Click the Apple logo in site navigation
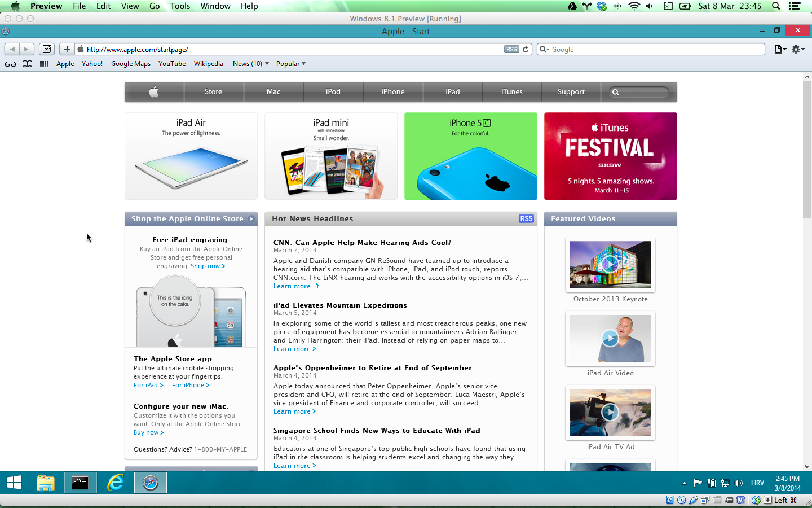Screen dimensions: 812x508 [154, 91]
